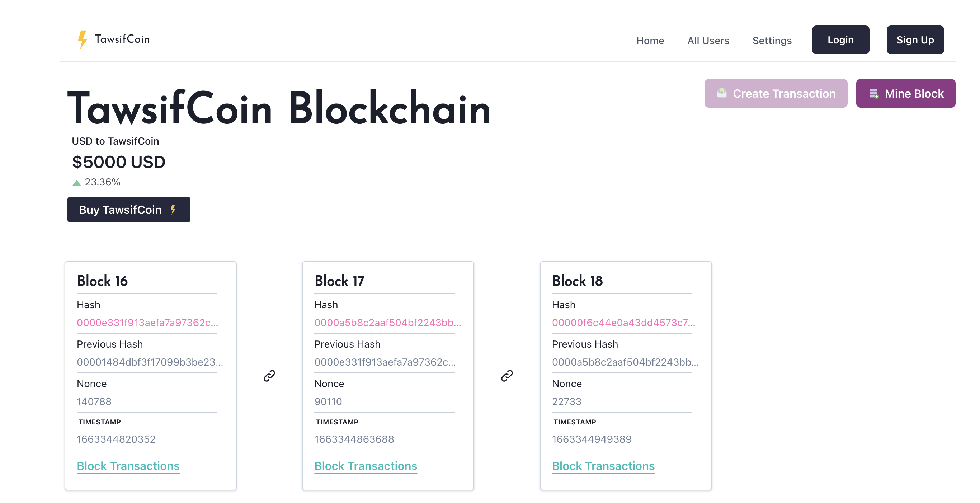Click Create Transaction button

click(775, 93)
